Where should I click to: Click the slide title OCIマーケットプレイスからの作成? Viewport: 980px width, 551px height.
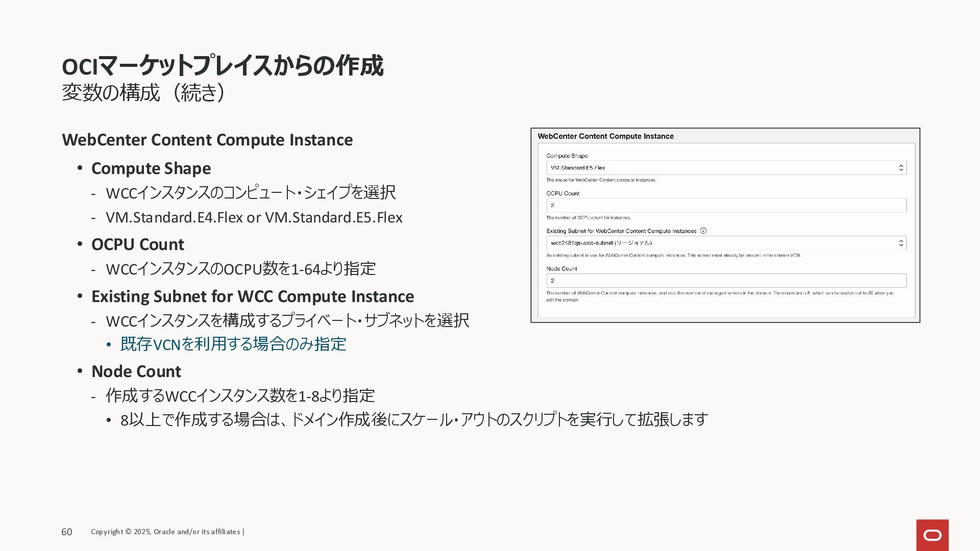(222, 66)
